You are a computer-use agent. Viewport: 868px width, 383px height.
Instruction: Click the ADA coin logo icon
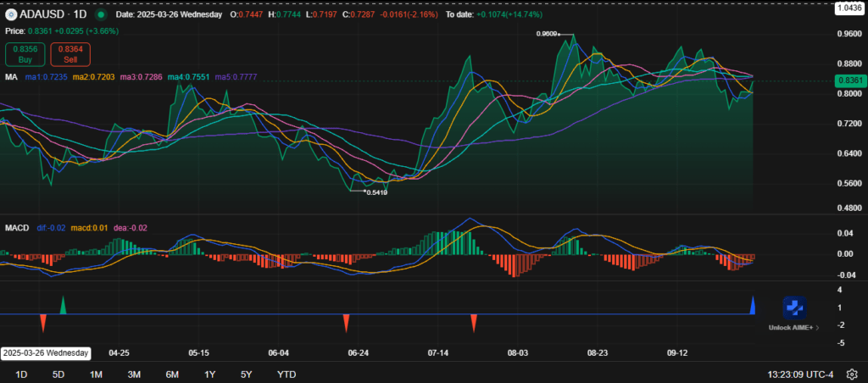click(x=11, y=14)
